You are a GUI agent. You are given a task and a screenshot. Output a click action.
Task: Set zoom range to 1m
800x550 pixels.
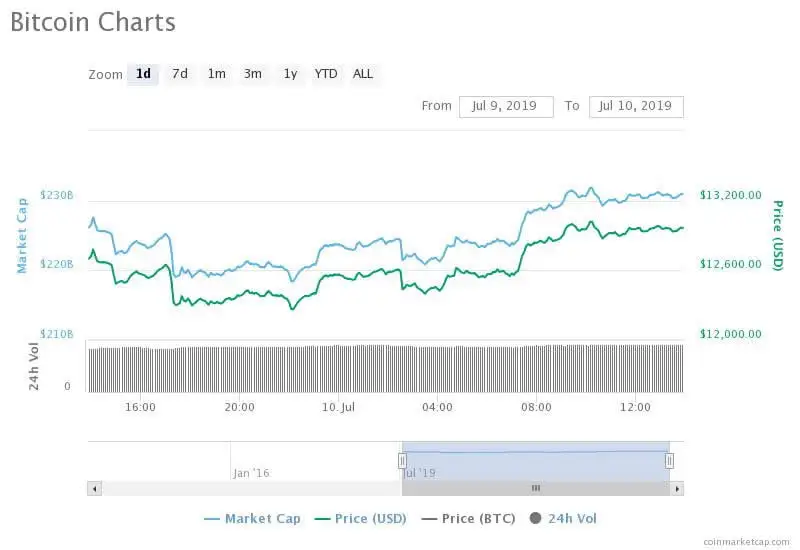(216, 74)
